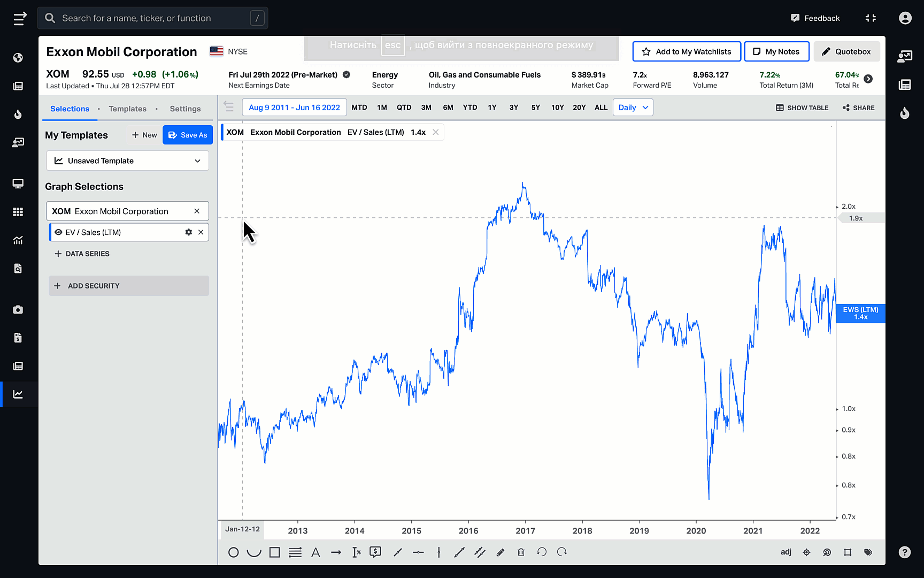Open the Daily frequency dropdown

click(x=633, y=108)
